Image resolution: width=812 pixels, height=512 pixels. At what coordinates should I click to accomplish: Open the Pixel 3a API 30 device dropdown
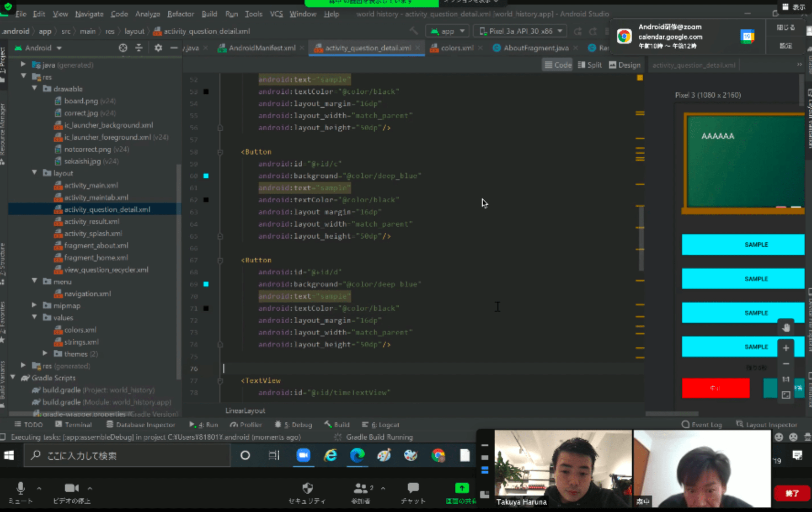pyautogui.click(x=520, y=31)
